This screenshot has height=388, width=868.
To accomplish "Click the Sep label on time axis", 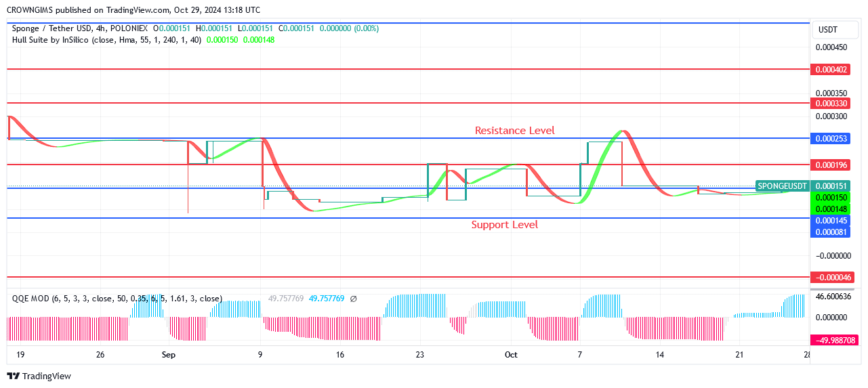I will coord(169,355).
